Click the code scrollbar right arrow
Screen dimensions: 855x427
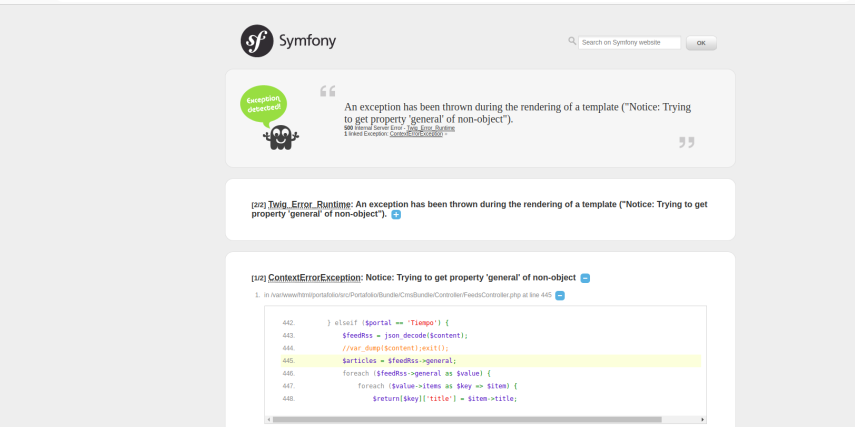(703, 419)
